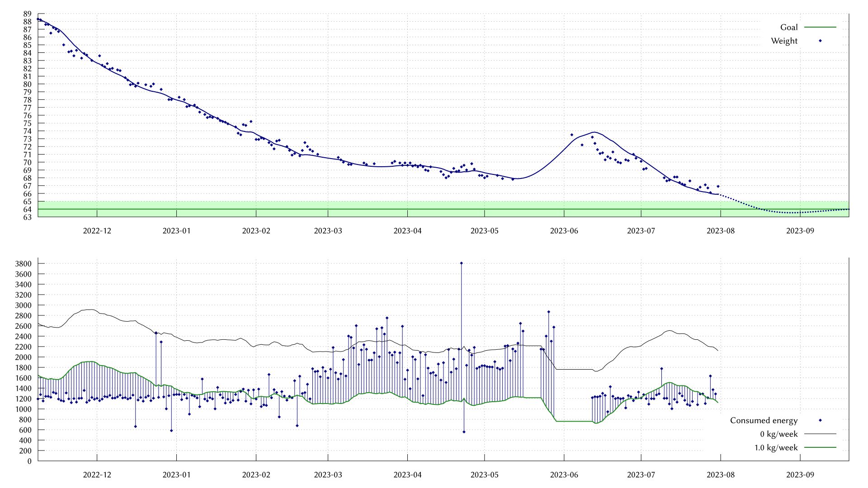Click the 0 kg/week legend text
Viewport: 868px width, 488px height.
(x=780, y=434)
